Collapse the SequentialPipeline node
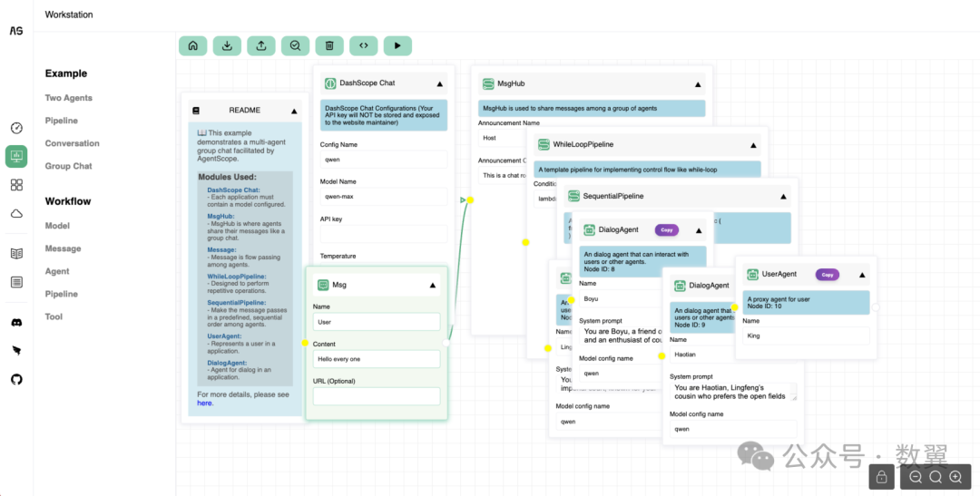The image size is (980, 496). click(783, 196)
